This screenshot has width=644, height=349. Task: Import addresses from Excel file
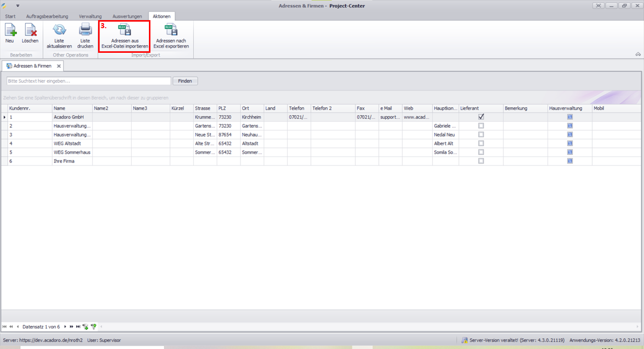(124, 35)
